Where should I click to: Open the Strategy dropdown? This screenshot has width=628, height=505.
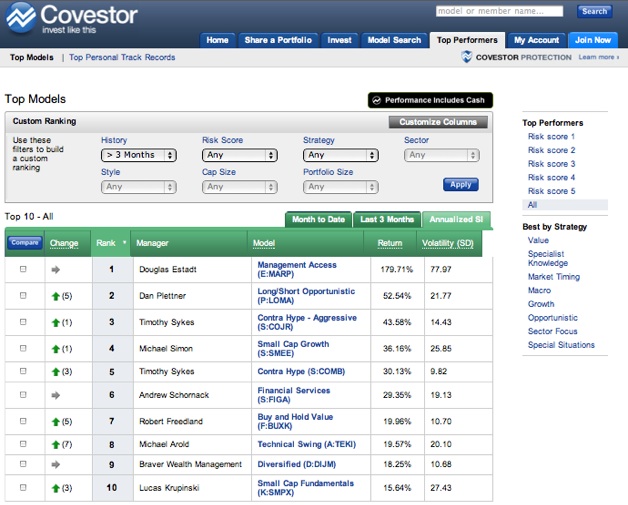(340, 155)
